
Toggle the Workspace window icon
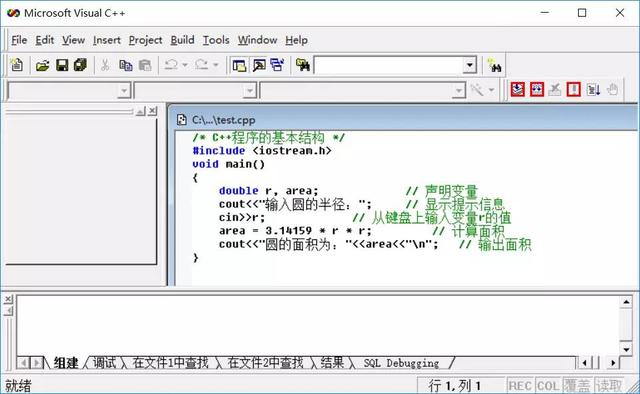(x=239, y=65)
